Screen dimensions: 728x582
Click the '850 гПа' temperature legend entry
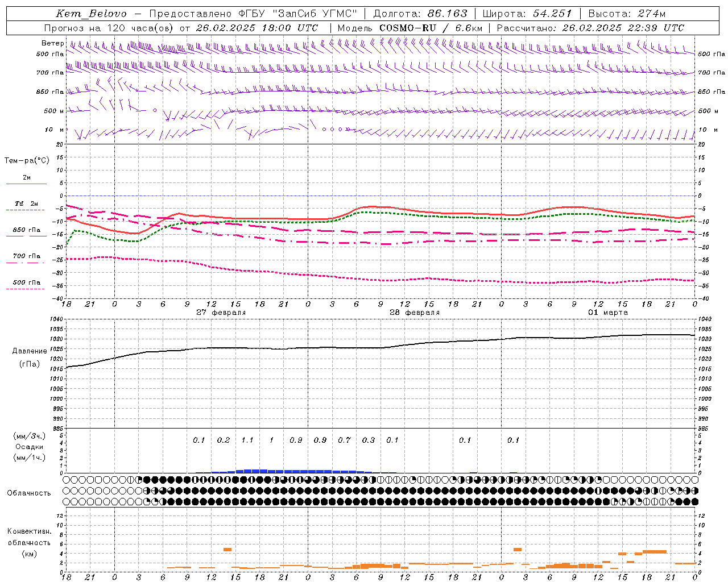point(27,230)
